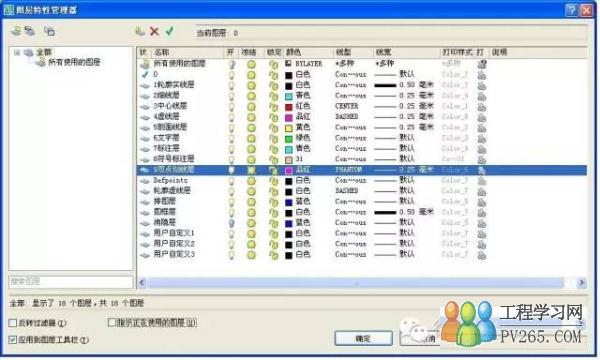Click the yellow color swatch of 5剖面线层
This screenshot has width=600, height=360.
pyautogui.click(x=289, y=128)
